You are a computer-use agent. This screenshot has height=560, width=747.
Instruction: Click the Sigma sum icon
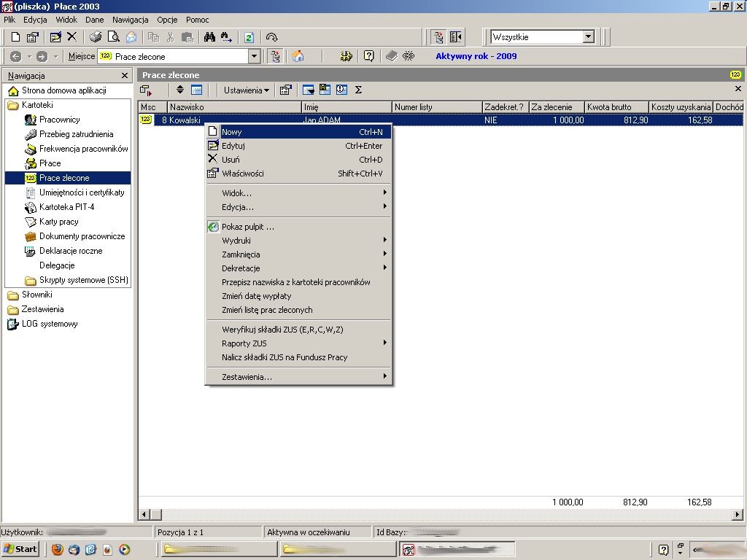click(x=359, y=90)
